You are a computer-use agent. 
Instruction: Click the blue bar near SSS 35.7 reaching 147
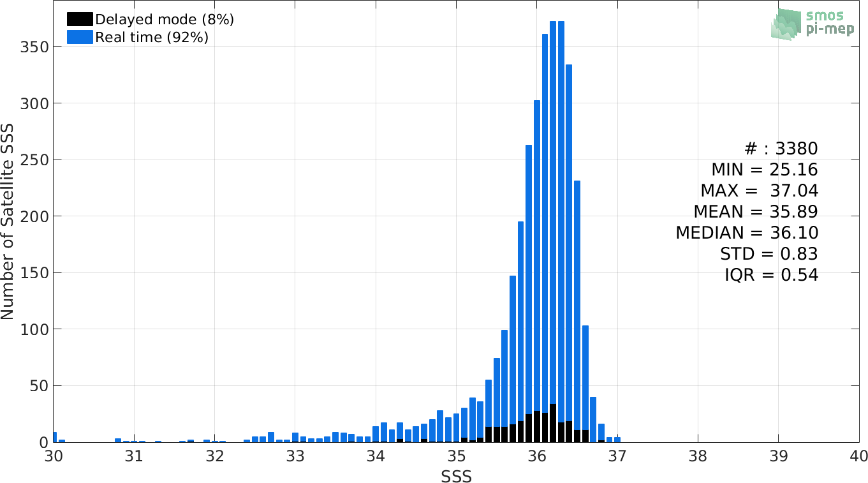pos(513,350)
